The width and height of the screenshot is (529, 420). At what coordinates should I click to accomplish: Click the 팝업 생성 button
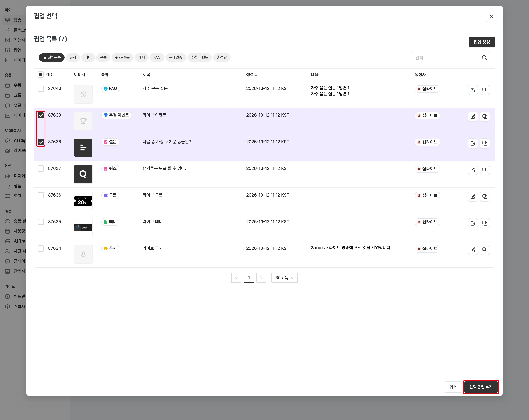coord(482,42)
